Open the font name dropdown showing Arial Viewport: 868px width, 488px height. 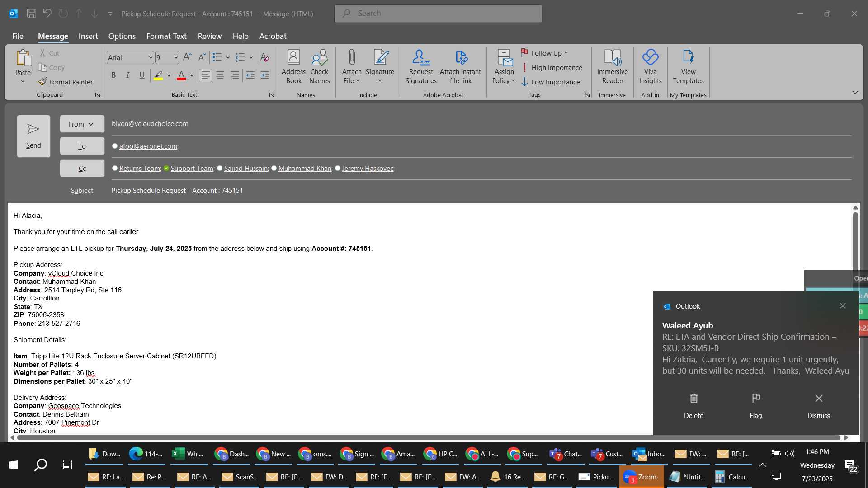tap(151, 57)
